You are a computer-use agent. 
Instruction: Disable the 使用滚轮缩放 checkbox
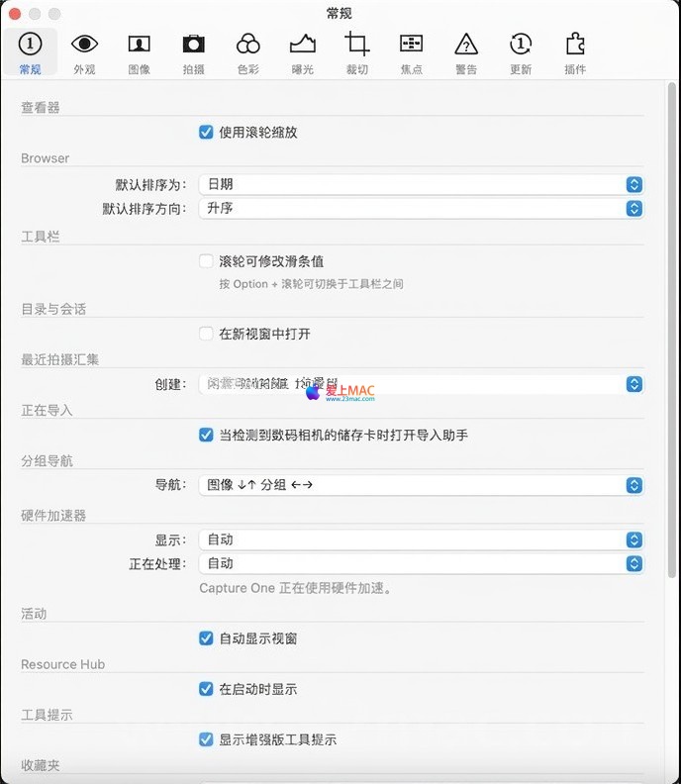[206, 132]
